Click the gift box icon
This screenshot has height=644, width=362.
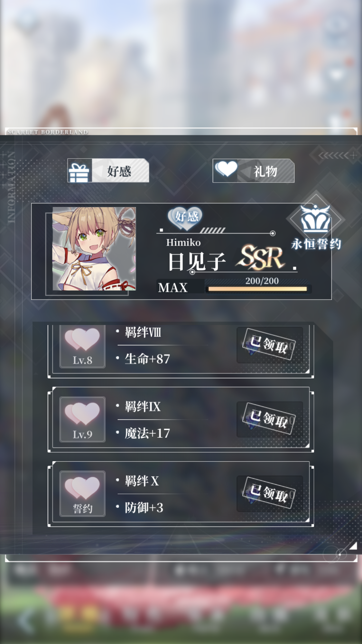point(79,172)
